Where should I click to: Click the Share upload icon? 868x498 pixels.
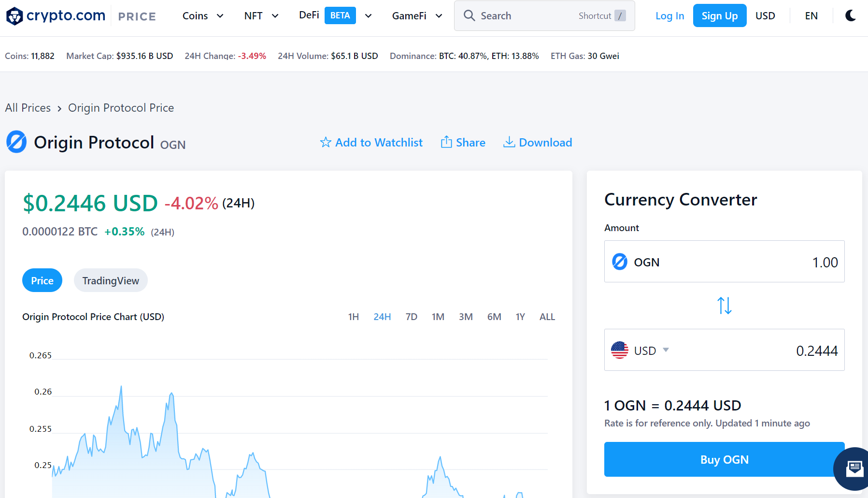click(446, 142)
